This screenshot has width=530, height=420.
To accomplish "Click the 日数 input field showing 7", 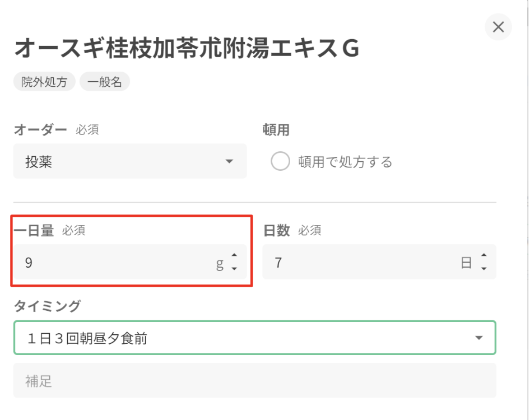I will click(359, 263).
